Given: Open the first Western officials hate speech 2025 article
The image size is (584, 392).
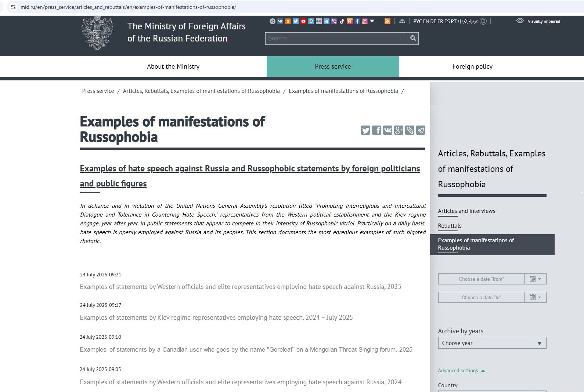Looking at the screenshot, I should tap(241, 287).
